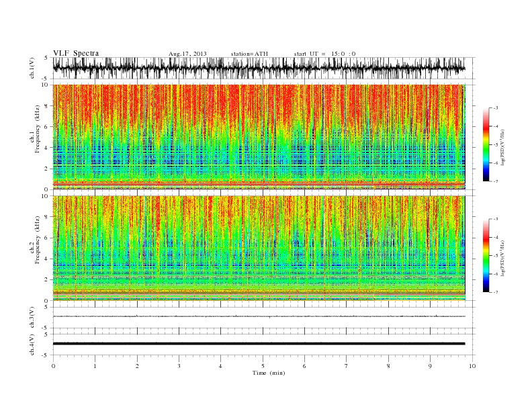Viewport: 532px width, 411px height.
Task: Click the "8" kHz tick of ch.1 spectrogram
Action: [47, 106]
